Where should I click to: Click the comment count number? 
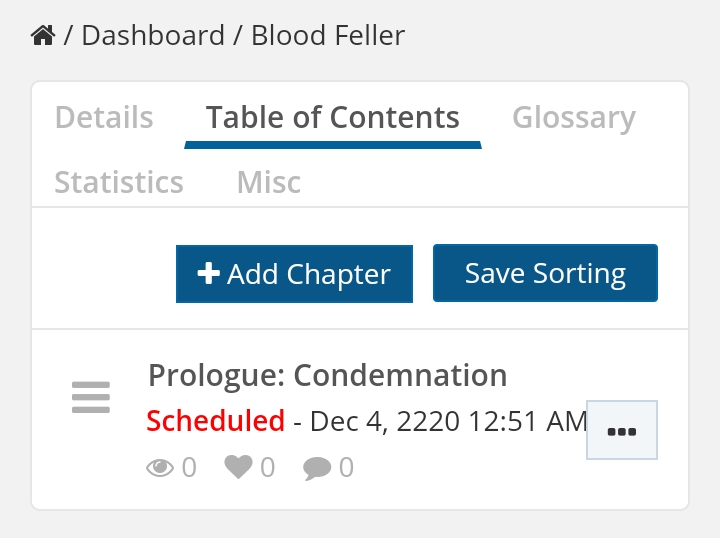[346, 467]
